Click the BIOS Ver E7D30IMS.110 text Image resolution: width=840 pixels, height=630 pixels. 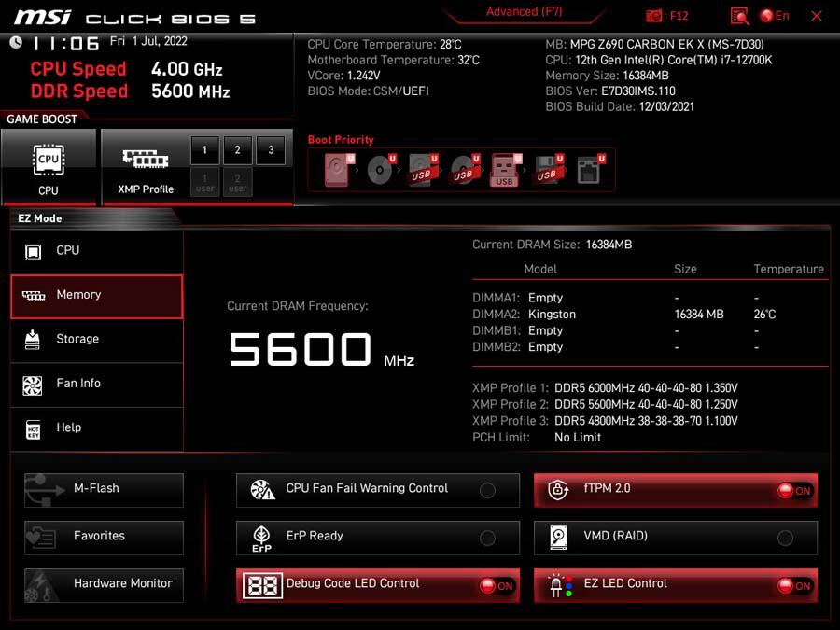[x=610, y=91]
